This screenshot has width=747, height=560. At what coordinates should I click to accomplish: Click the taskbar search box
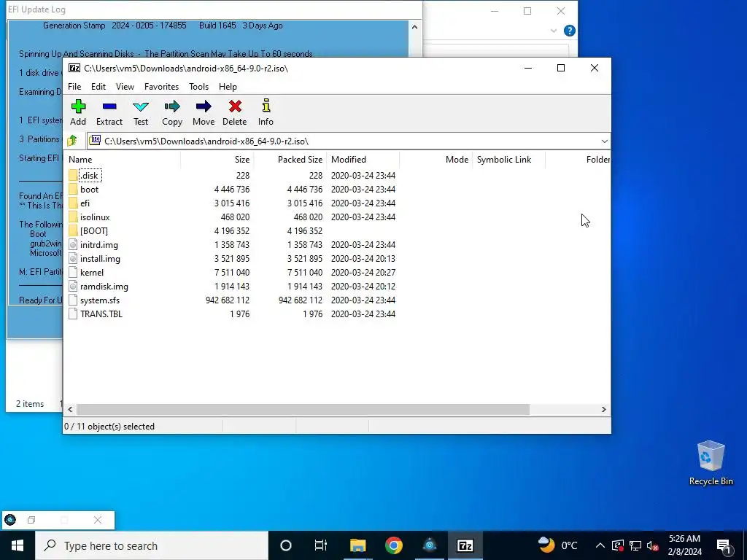[152, 545]
